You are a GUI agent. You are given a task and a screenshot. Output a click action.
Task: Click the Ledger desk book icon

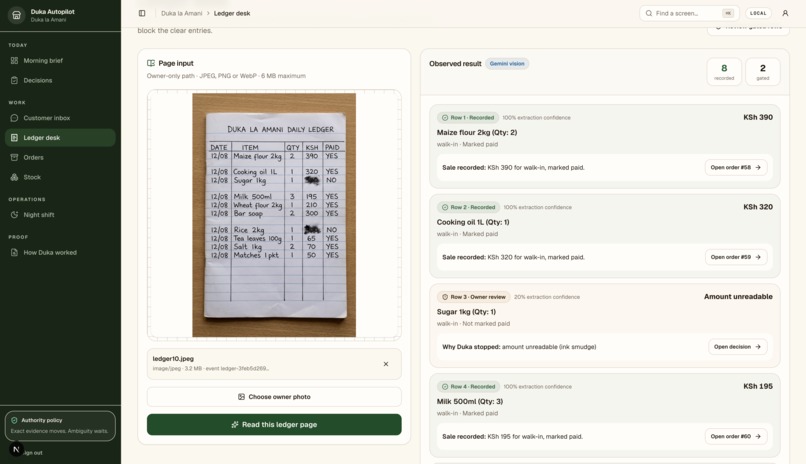click(14, 138)
